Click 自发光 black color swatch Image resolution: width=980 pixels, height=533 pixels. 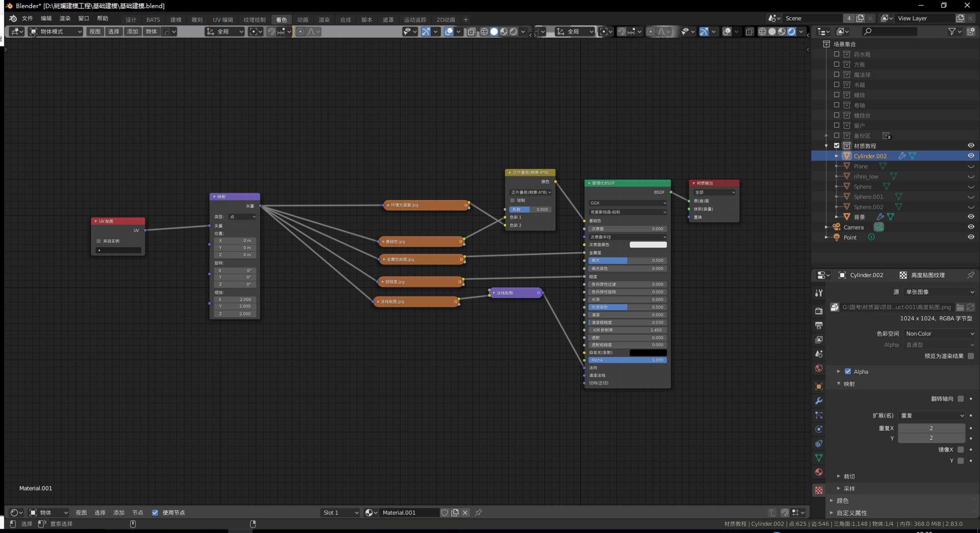[648, 352]
